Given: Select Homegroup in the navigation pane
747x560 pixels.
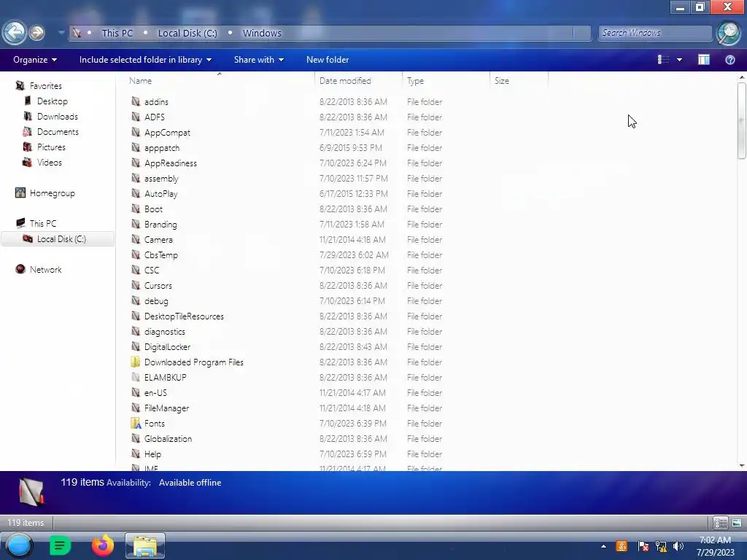Looking at the screenshot, I should click(x=52, y=192).
